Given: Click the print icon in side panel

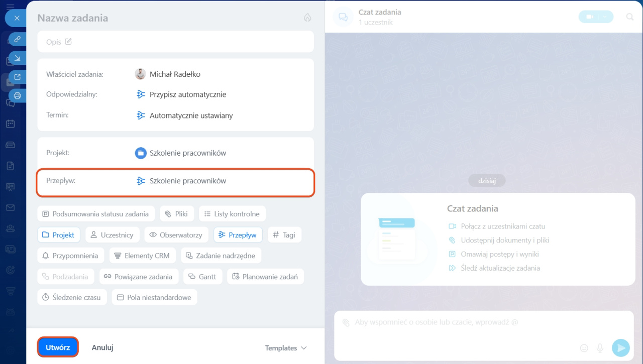Looking at the screenshot, I should pos(18,95).
